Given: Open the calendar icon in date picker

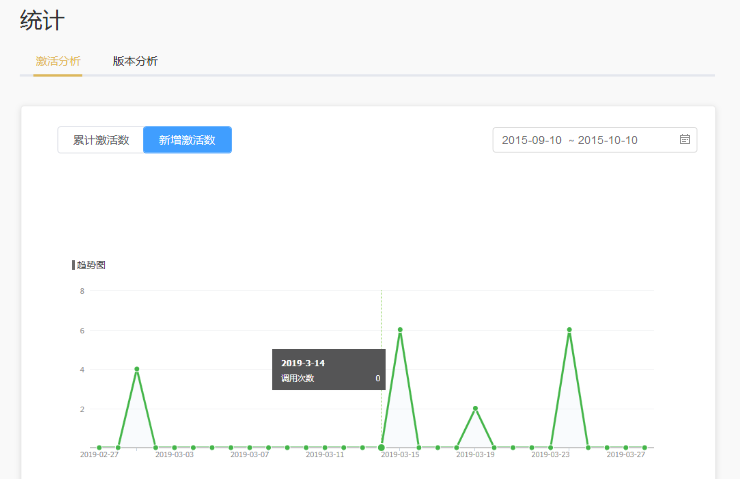Looking at the screenshot, I should tap(685, 140).
